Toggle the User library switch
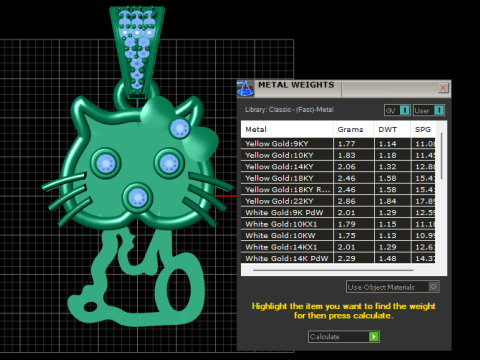480x360 pixels. 429,110
